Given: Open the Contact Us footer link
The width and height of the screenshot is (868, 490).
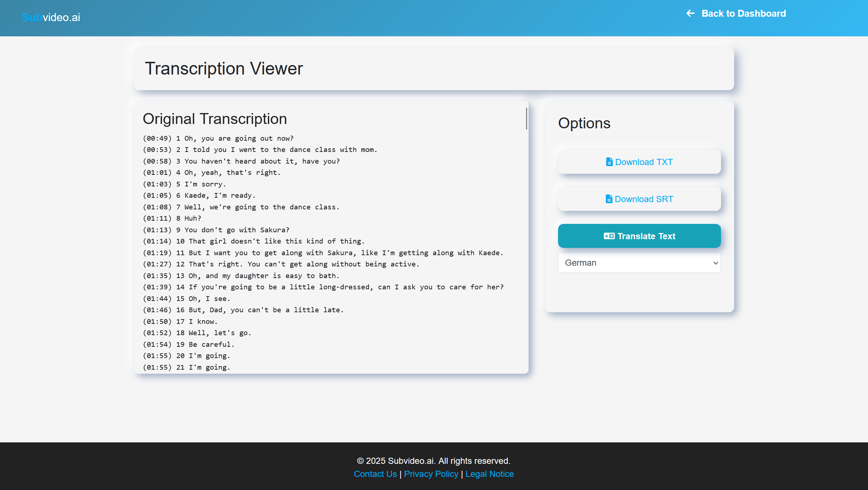Looking at the screenshot, I should [x=375, y=474].
